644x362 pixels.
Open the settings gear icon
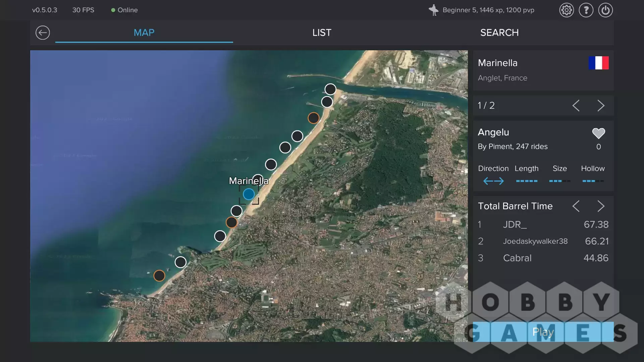pos(567,10)
